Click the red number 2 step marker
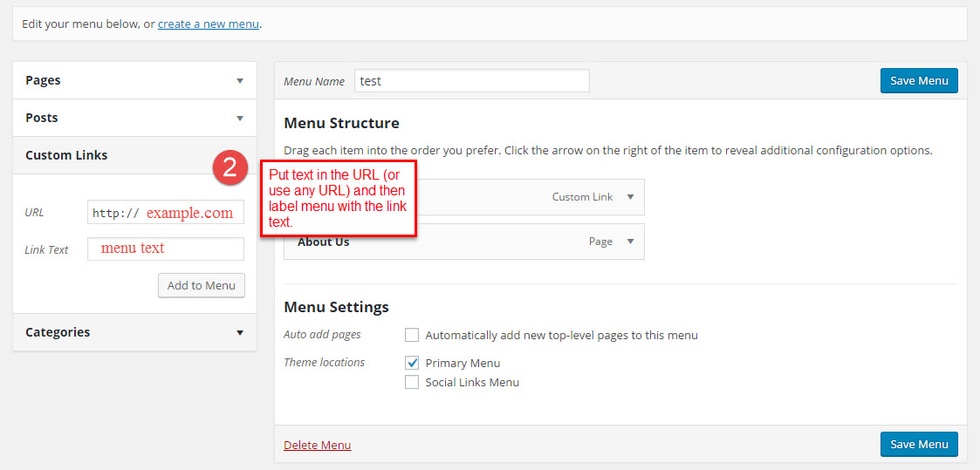Image resolution: width=980 pixels, height=470 pixels. (x=230, y=167)
